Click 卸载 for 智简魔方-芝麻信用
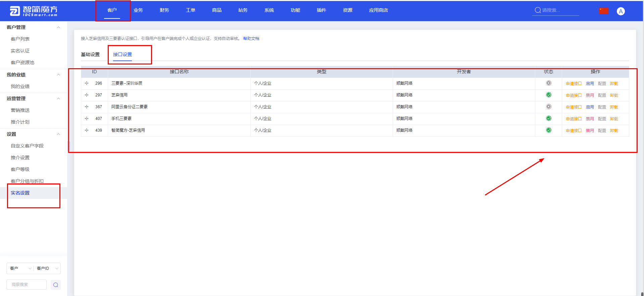 coord(614,131)
